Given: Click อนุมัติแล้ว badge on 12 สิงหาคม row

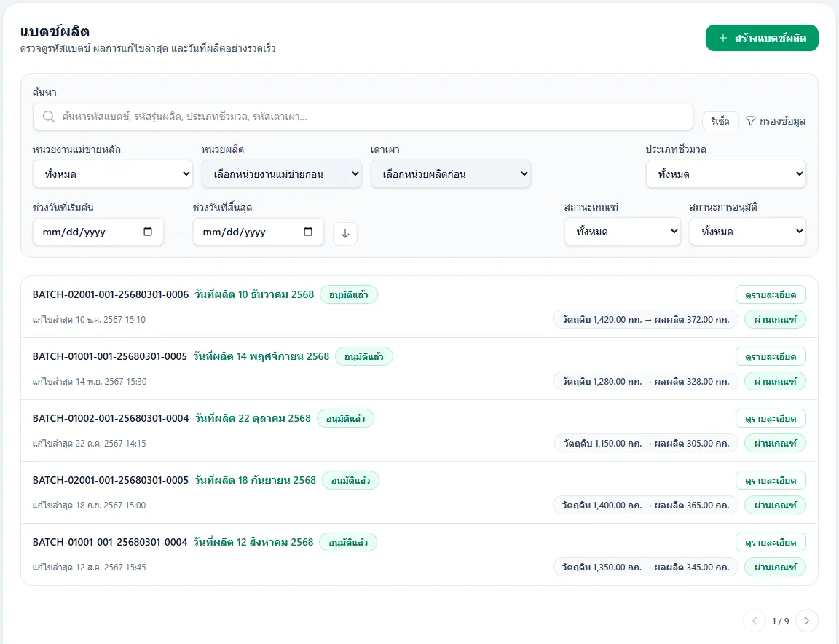Looking at the screenshot, I should pos(348,542).
